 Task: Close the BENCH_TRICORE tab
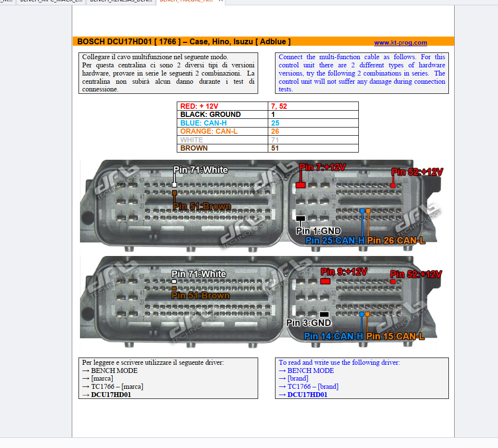point(220,2)
